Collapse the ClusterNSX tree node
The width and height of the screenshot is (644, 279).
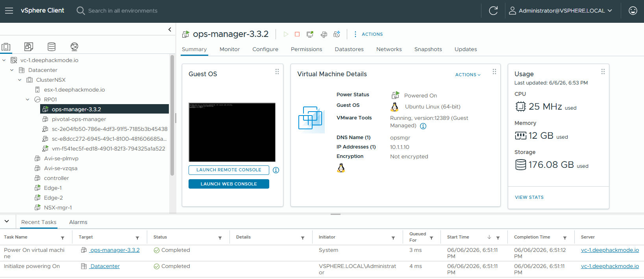point(20,80)
